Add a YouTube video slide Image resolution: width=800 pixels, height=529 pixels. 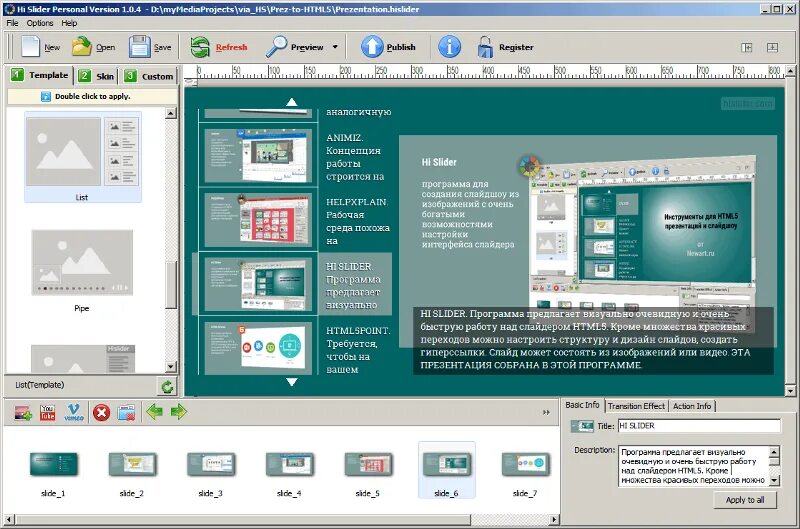click(x=47, y=412)
